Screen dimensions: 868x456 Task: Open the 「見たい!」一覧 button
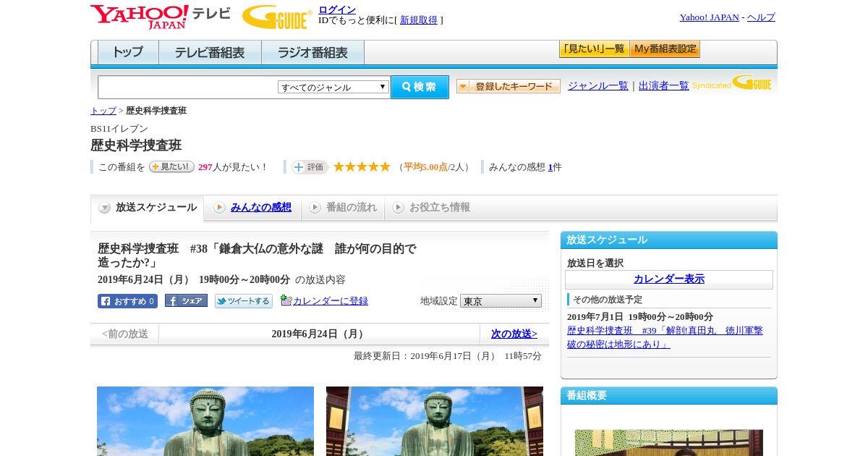point(594,49)
